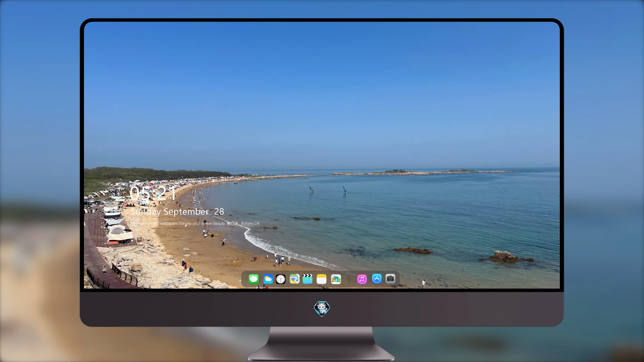This screenshot has height=362, width=644.
Task: Open the blue App Store icon
Action: pos(377,279)
